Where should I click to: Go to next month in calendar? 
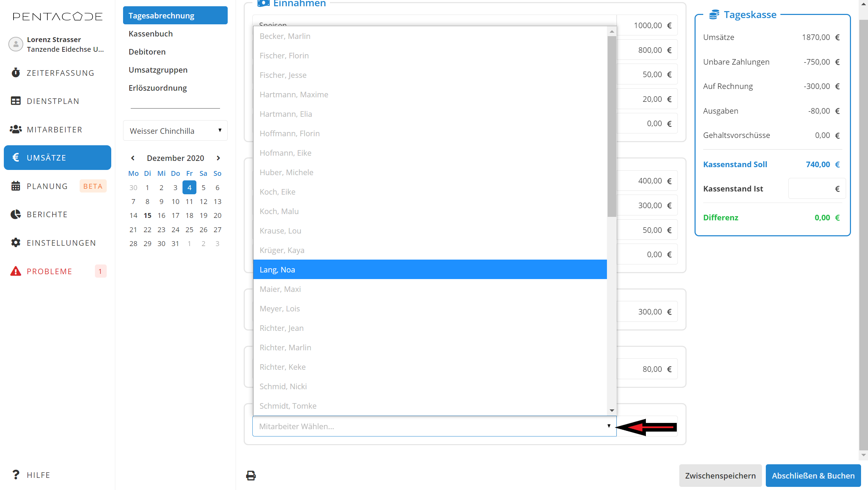[x=218, y=158]
